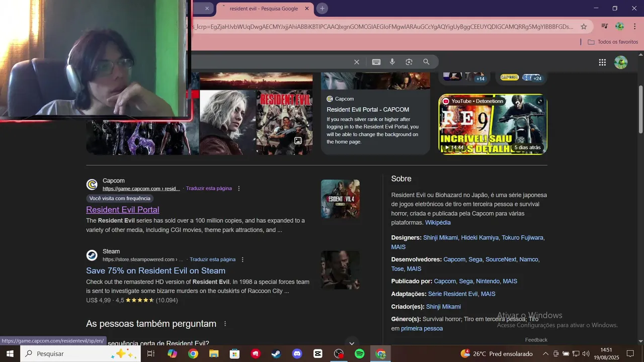Viewport: 644px width, 362px height.
Task: Open Task View on the taskbar
Action: (x=150, y=354)
